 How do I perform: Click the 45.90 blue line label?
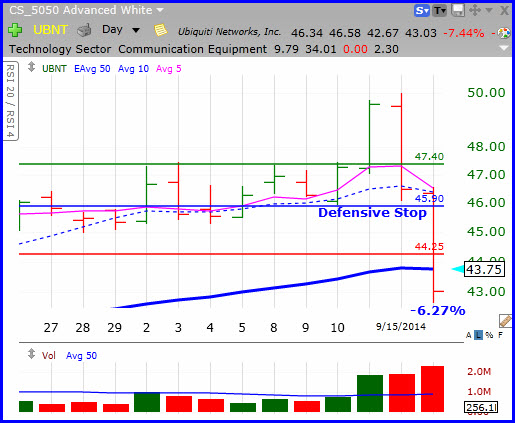click(429, 199)
